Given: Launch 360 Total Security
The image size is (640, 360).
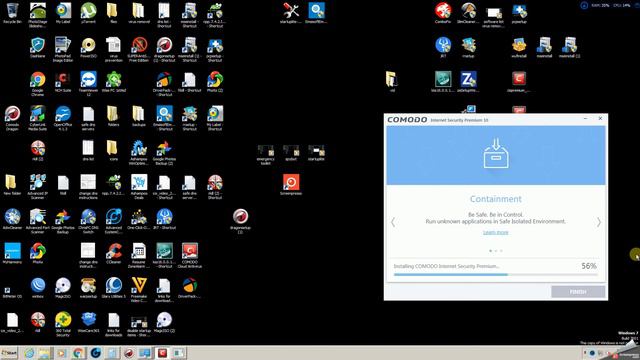Looking at the screenshot, I should click(63, 324).
